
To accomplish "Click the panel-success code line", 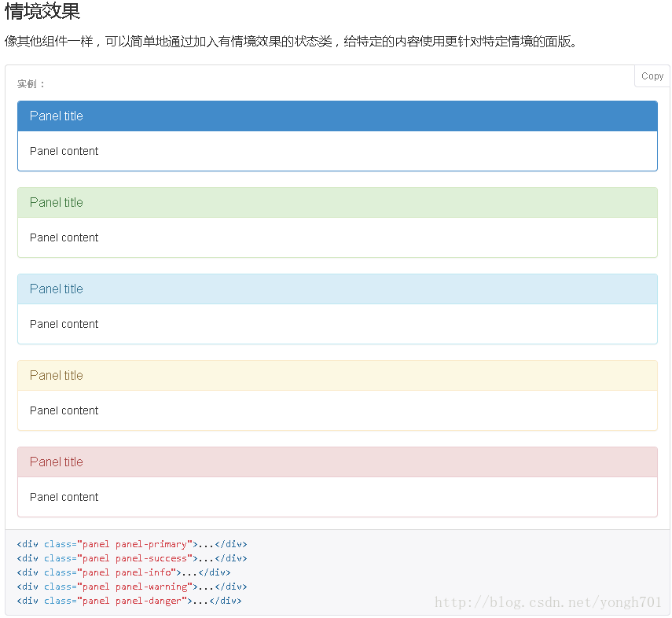I will coord(132,558).
